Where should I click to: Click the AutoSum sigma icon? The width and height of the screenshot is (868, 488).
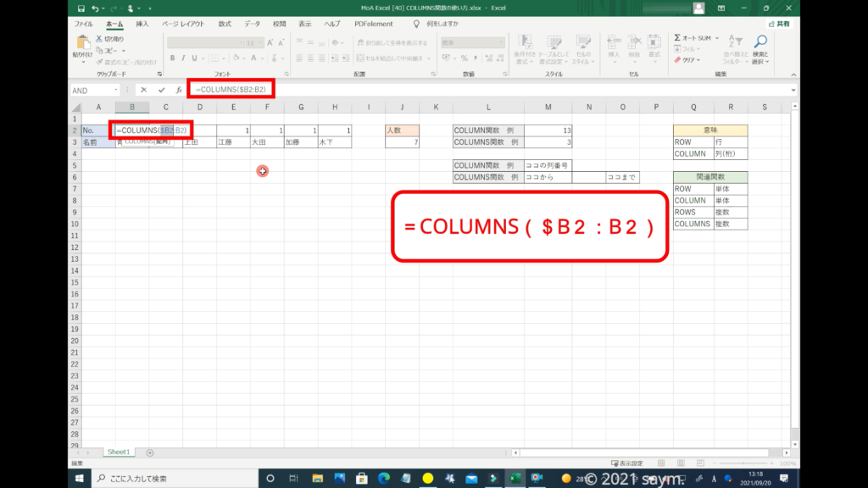[678, 38]
